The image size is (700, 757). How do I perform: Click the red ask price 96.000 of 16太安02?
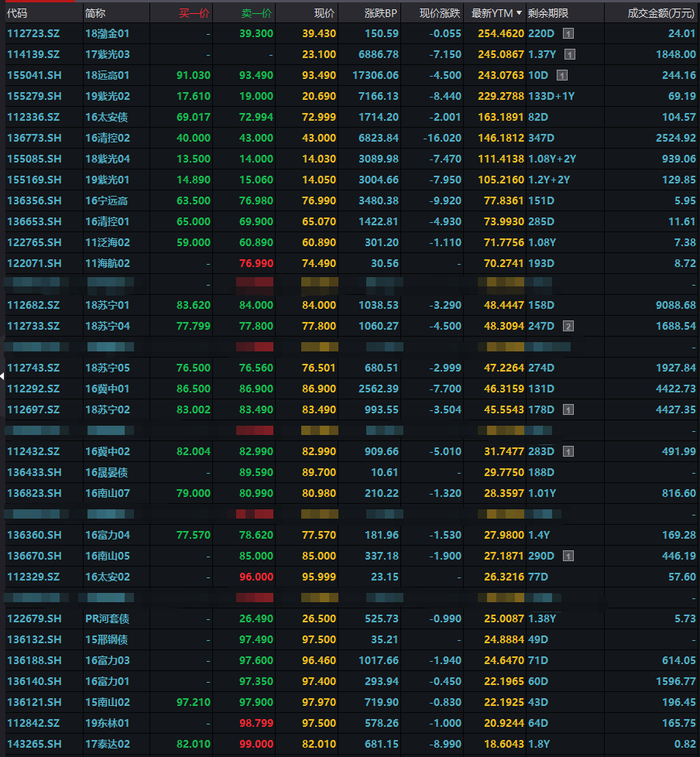coord(256,577)
